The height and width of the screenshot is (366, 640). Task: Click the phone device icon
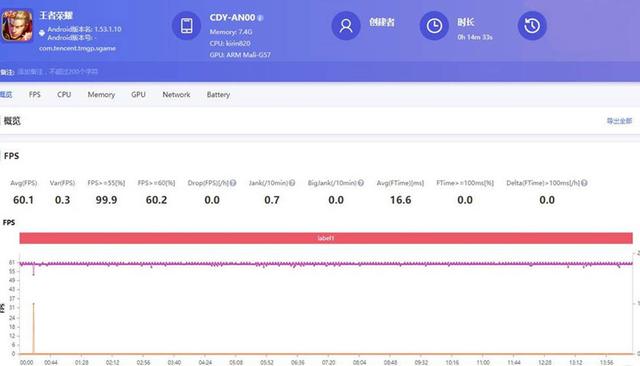tap(187, 26)
